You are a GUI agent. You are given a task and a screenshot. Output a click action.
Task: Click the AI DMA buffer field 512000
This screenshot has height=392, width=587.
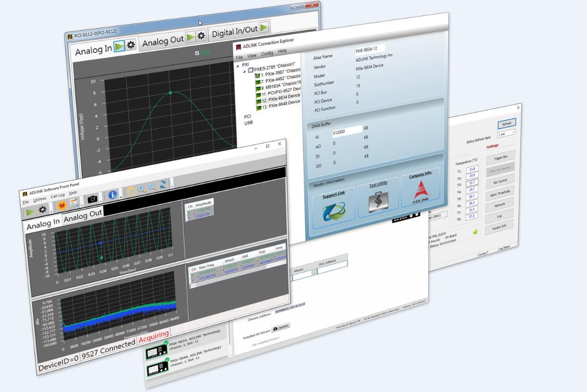tap(347, 131)
